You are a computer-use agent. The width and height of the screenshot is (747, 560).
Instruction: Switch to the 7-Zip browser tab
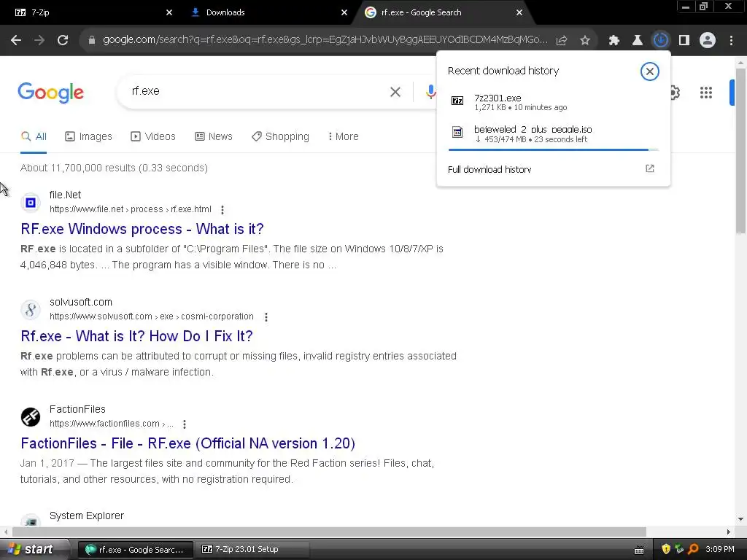(90, 12)
